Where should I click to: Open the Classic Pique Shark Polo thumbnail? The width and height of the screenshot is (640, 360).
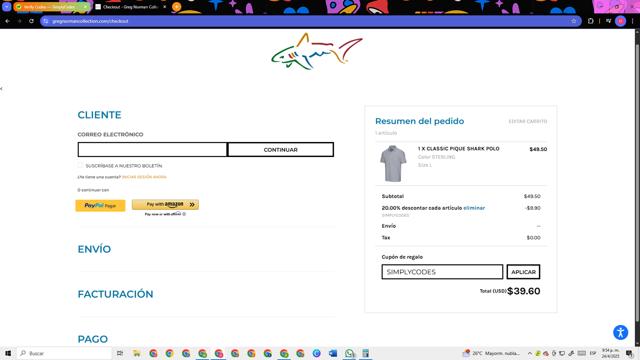pos(393,163)
